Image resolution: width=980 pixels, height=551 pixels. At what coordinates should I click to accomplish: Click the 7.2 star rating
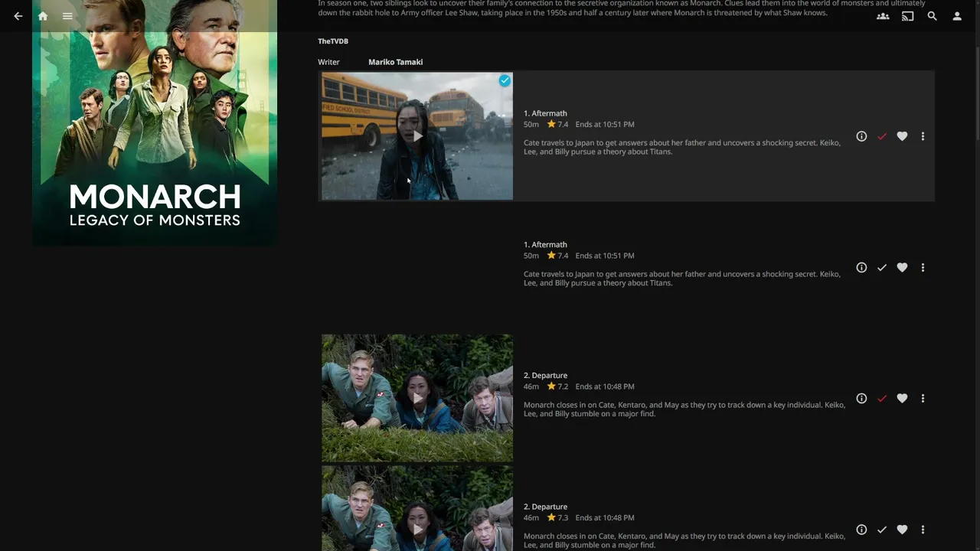557,386
